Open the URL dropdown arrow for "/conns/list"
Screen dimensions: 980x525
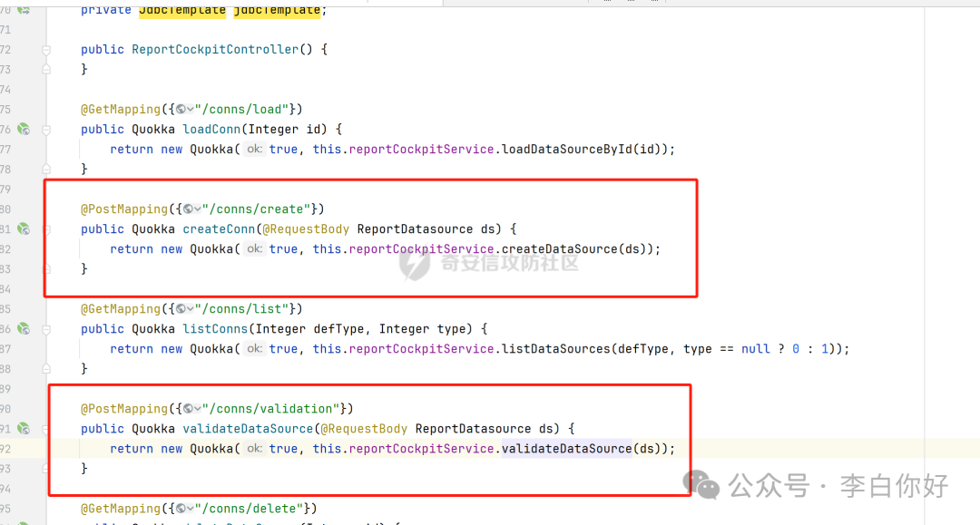coord(191,309)
